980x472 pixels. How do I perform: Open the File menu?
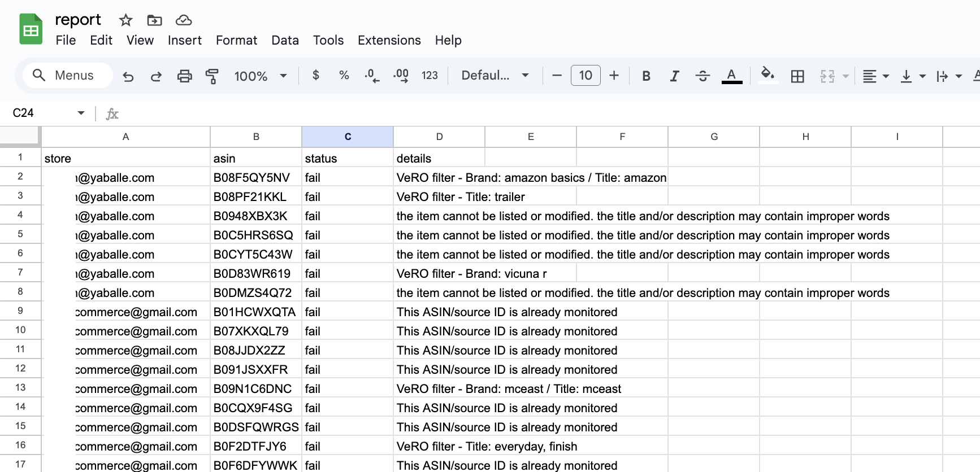(x=66, y=40)
